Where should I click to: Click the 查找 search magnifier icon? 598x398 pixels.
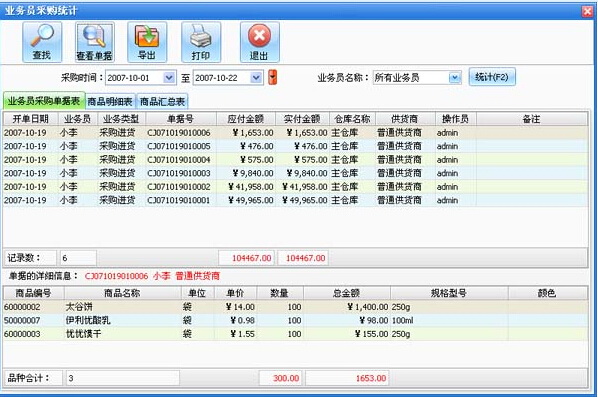tap(42, 42)
